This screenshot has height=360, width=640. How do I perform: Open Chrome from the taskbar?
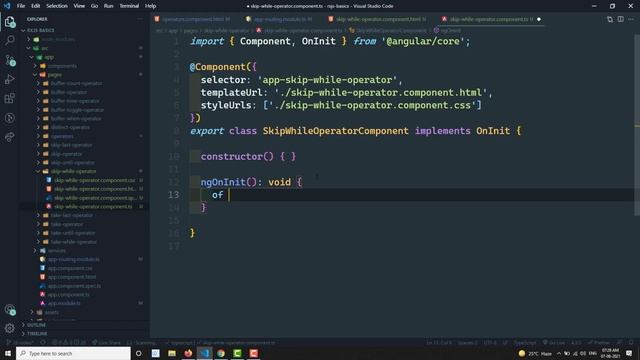click(221, 353)
